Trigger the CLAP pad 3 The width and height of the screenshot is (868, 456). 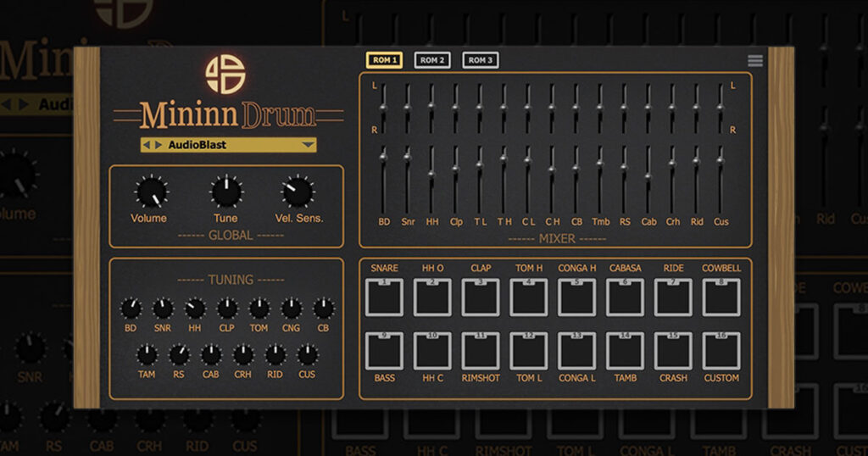click(x=481, y=298)
